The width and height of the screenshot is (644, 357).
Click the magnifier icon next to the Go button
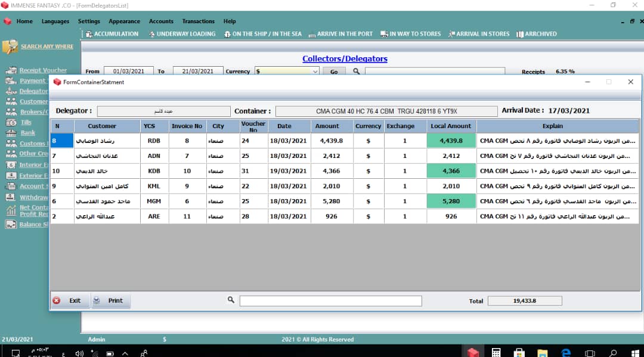click(356, 72)
